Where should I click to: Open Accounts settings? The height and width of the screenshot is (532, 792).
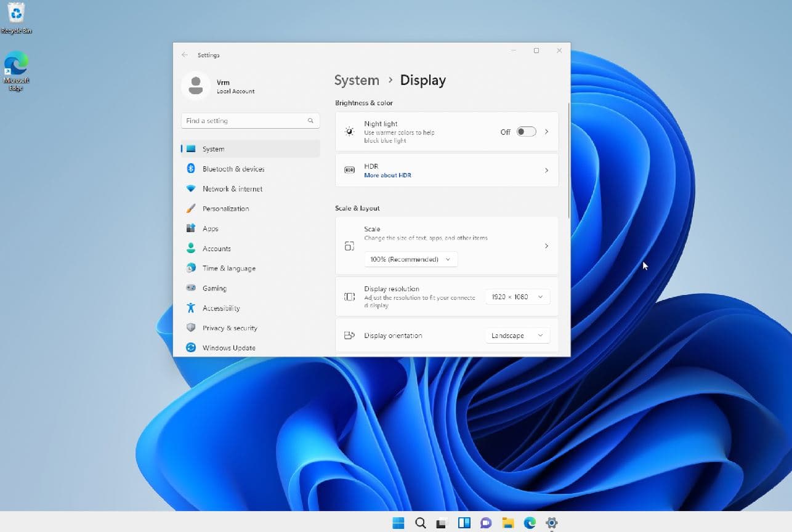coord(217,248)
